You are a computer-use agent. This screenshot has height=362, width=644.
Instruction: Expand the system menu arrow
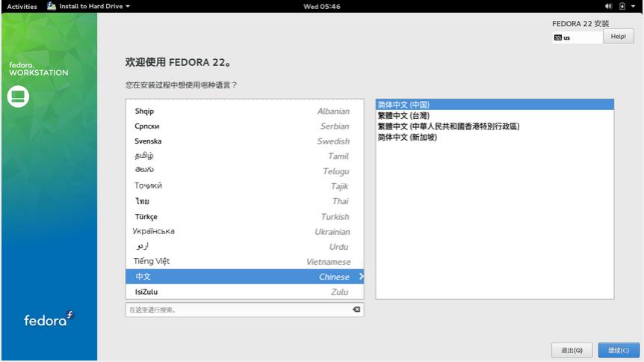click(x=634, y=6)
